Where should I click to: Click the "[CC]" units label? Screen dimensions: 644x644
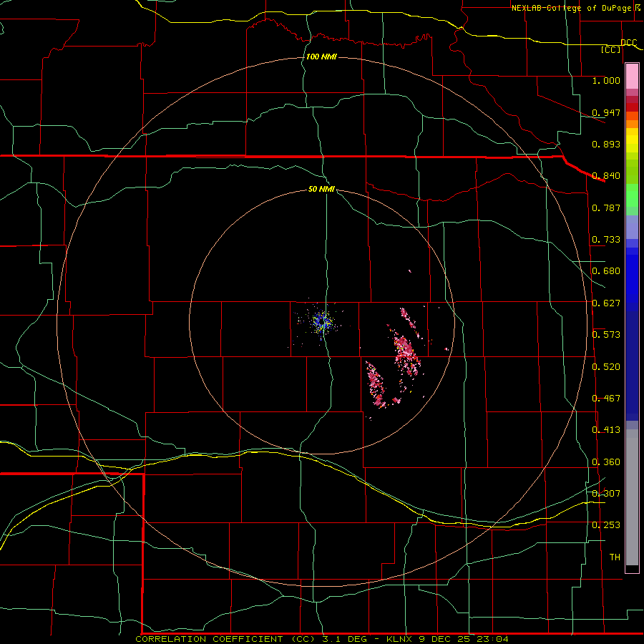tap(611, 49)
